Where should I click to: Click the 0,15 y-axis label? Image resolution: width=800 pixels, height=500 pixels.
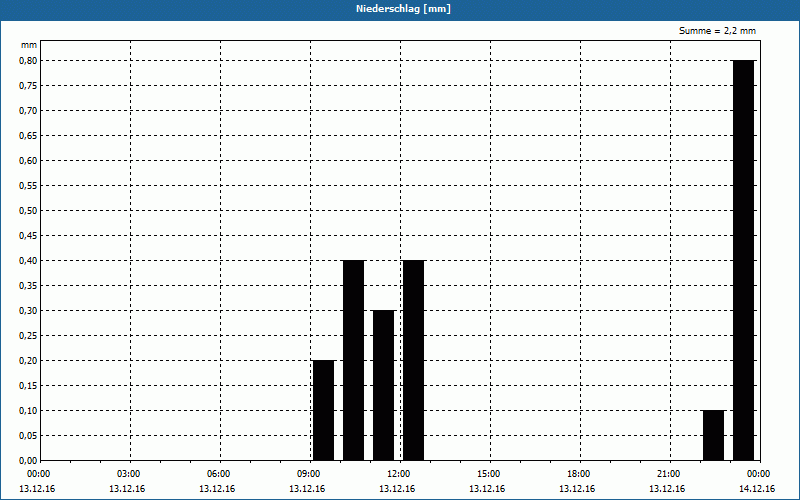click(x=28, y=386)
